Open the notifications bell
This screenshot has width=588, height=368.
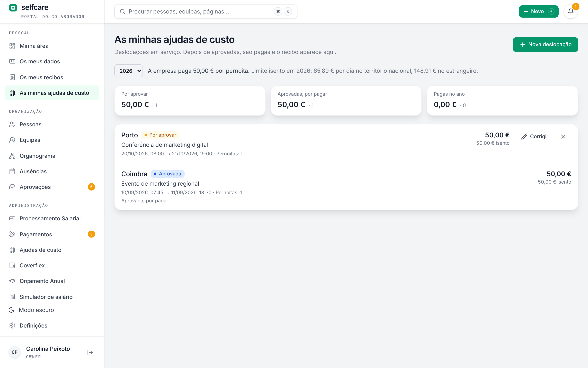click(571, 11)
